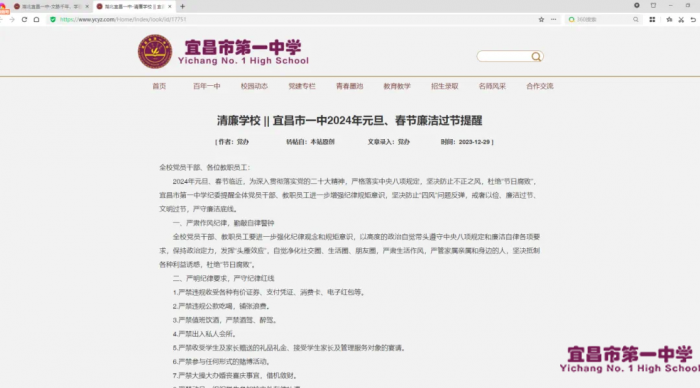Bookmark this page with the star icon
The image size is (700, 388).
pos(541,20)
